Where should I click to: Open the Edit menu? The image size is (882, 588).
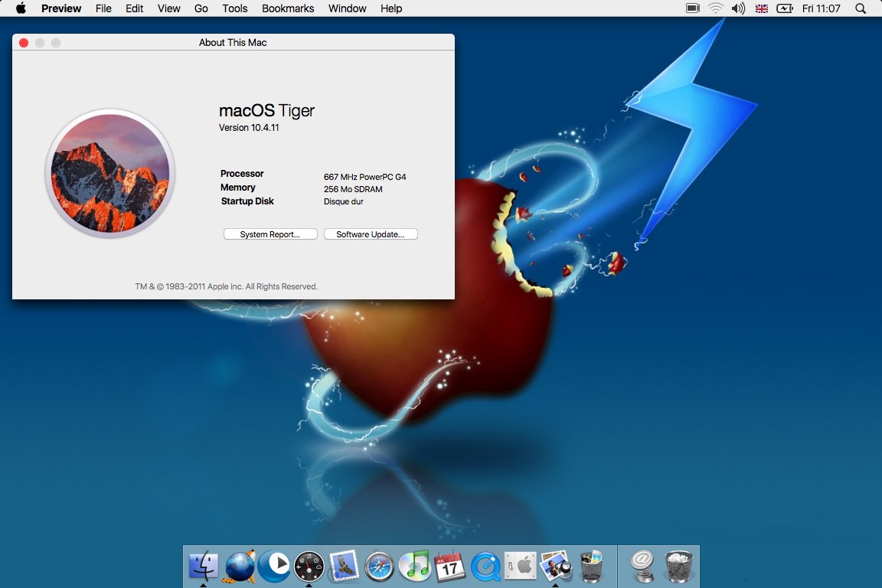tap(135, 8)
